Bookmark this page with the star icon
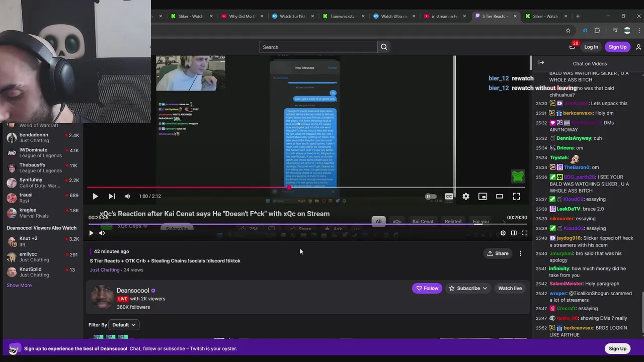The width and height of the screenshot is (644, 362). coord(568,30)
